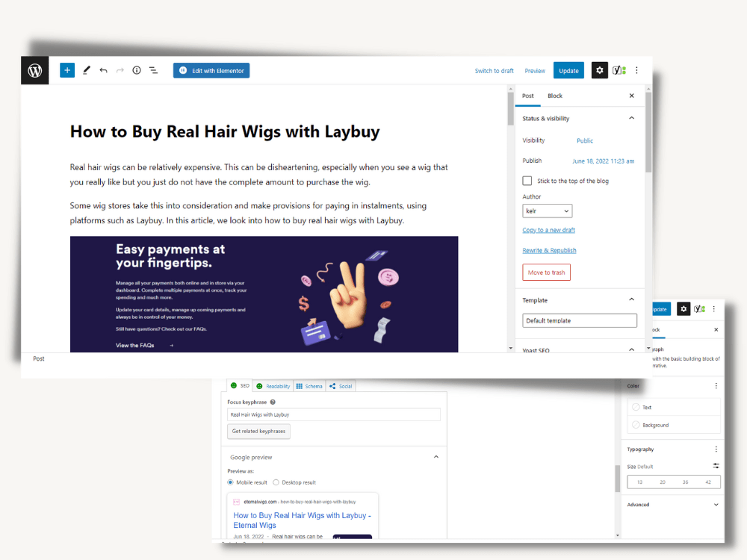Click settings gear in second editor window
The width and height of the screenshot is (747, 560).
click(x=684, y=309)
